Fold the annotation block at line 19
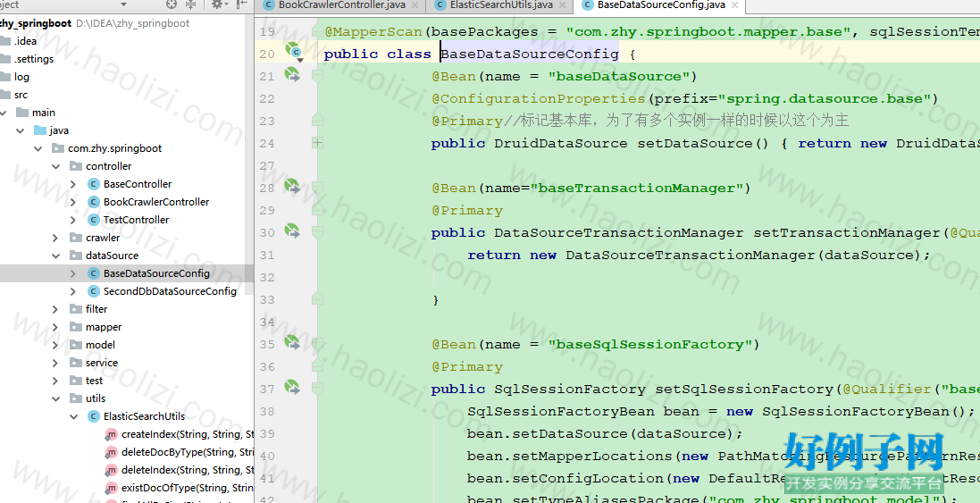The height and width of the screenshot is (503, 980). click(317, 30)
